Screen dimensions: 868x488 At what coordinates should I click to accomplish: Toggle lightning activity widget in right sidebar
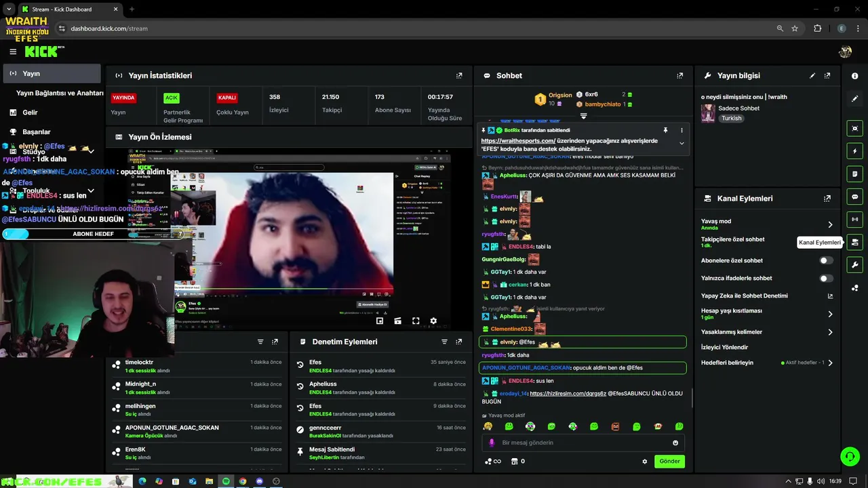click(854, 151)
